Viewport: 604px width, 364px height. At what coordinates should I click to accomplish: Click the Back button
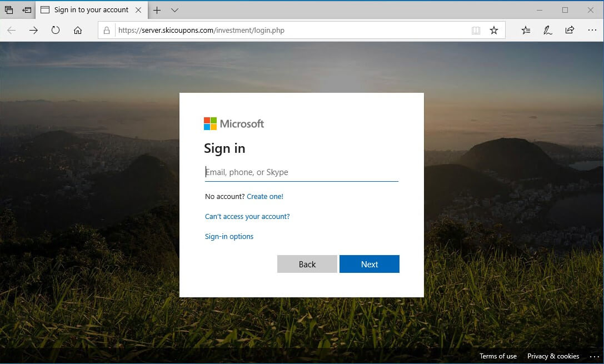pyautogui.click(x=307, y=264)
